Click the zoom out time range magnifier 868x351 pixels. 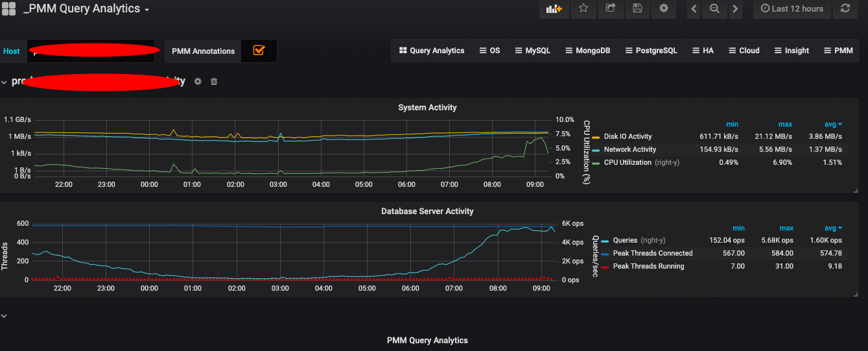714,8
